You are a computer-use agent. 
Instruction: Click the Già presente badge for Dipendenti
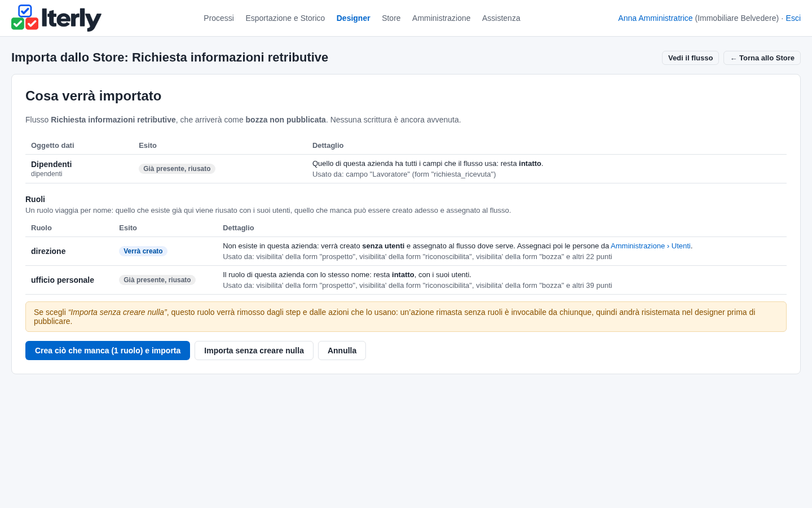pos(177,169)
